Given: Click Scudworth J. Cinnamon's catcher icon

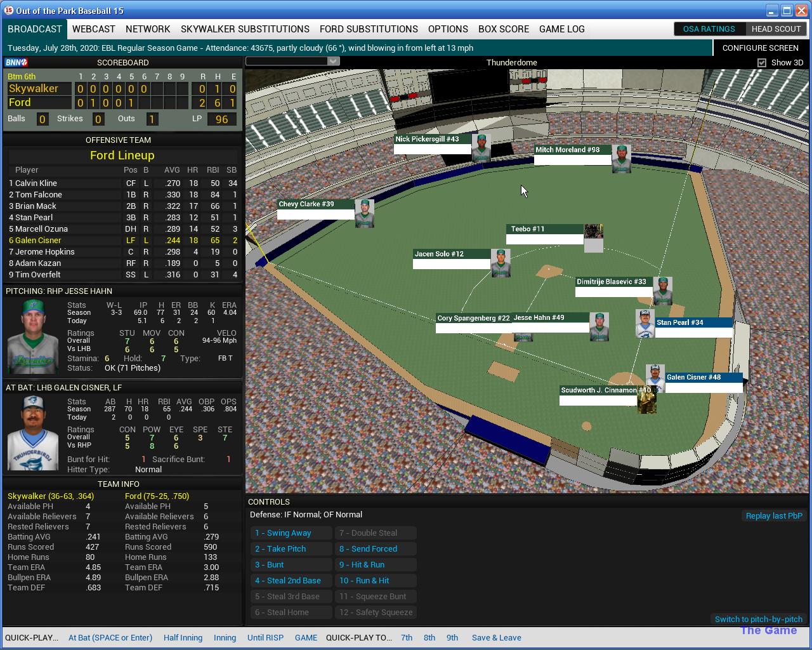Looking at the screenshot, I should point(646,400).
